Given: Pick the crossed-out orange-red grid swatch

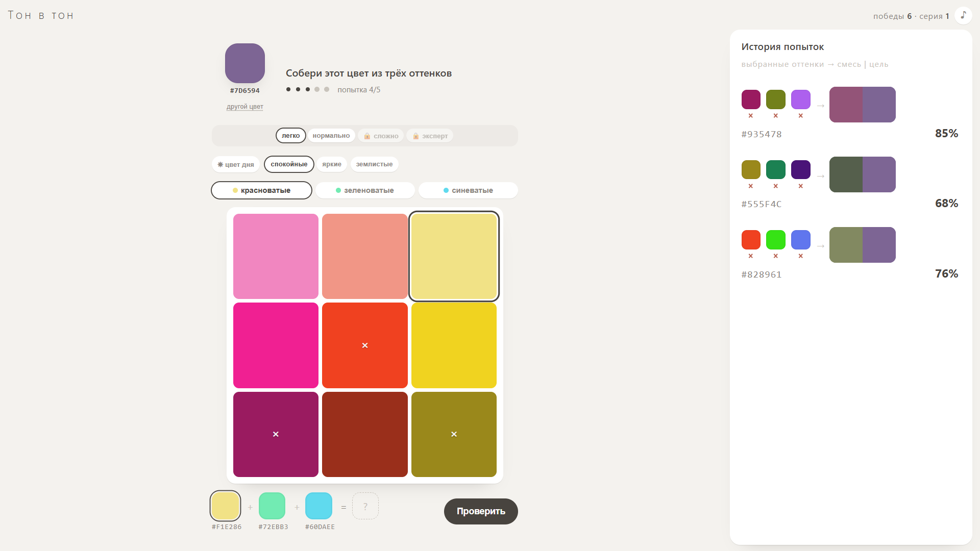Looking at the screenshot, I should coord(365,345).
